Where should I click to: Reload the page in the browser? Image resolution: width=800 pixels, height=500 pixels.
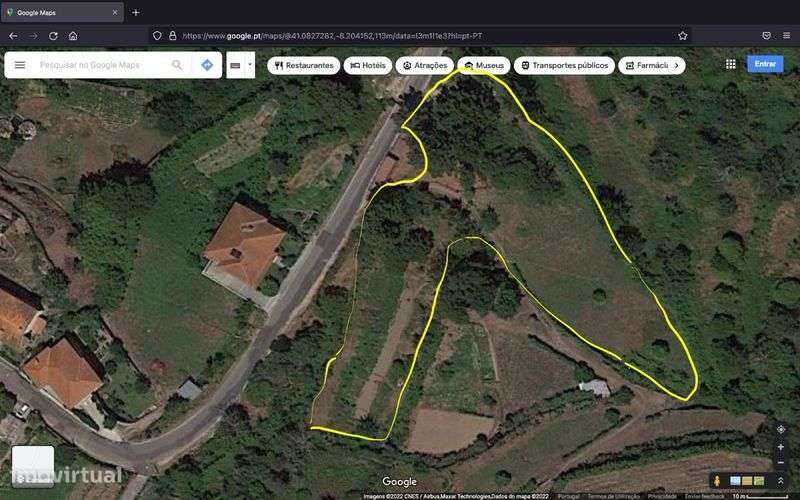(x=53, y=36)
